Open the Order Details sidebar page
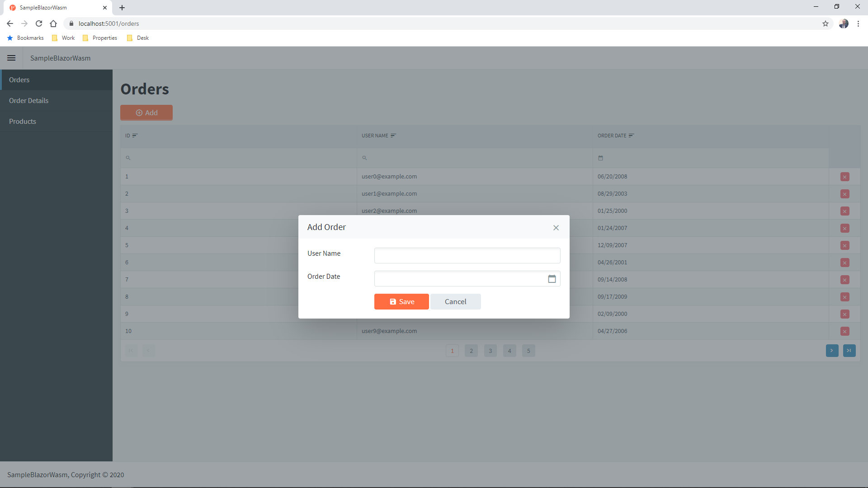The width and height of the screenshot is (868, 488). coord(56,101)
